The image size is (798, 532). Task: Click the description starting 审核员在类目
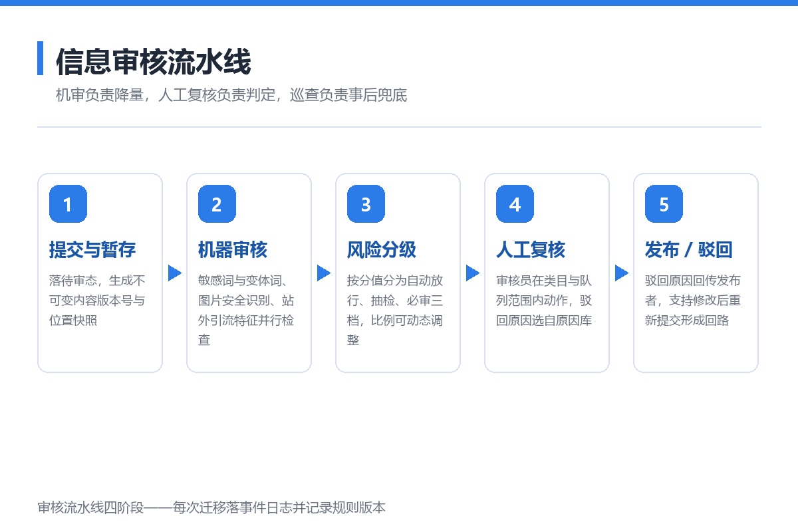tap(544, 301)
